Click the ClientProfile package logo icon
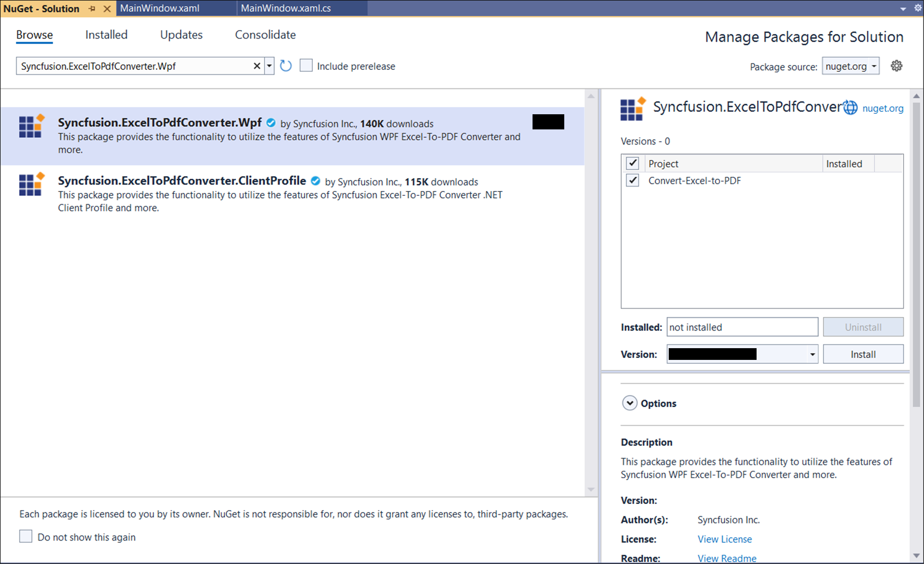The image size is (924, 564). pyautogui.click(x=32, y=184)
